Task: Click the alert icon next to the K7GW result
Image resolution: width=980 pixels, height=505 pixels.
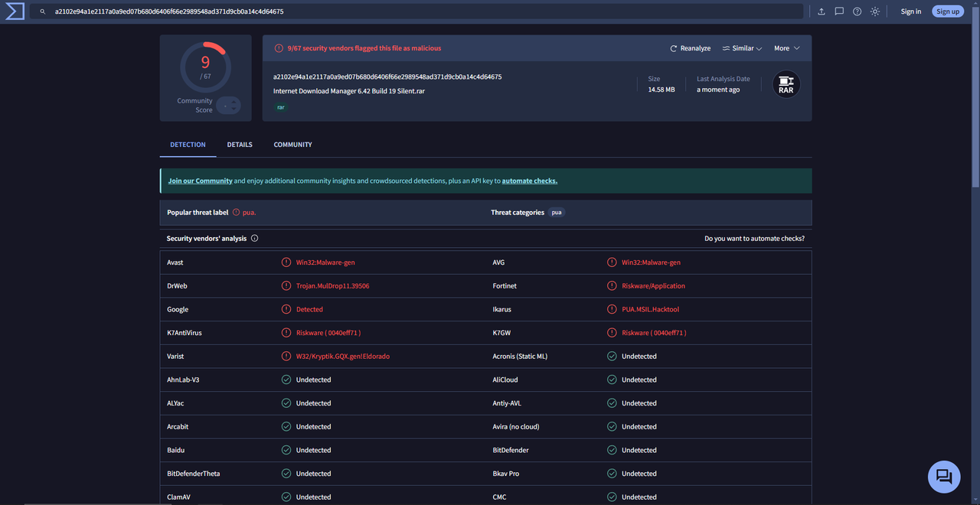Action: pyautogui.click(x=612, y=333)
